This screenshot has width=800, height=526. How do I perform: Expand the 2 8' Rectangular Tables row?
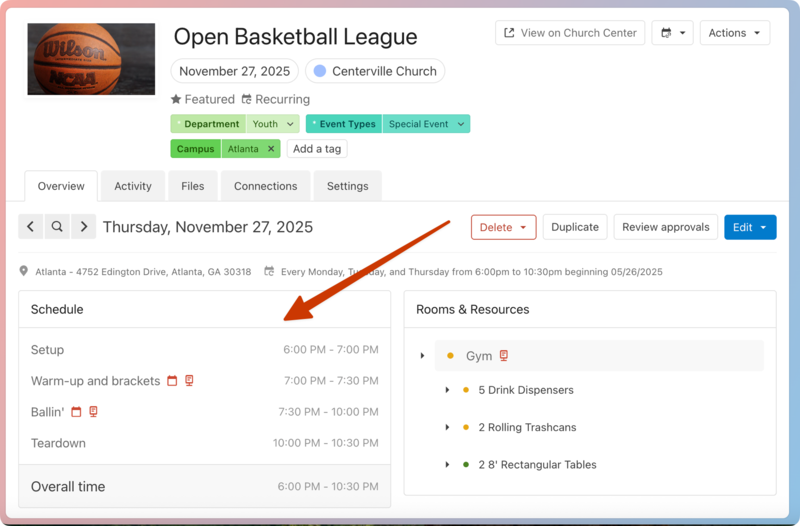pos(447,465)
